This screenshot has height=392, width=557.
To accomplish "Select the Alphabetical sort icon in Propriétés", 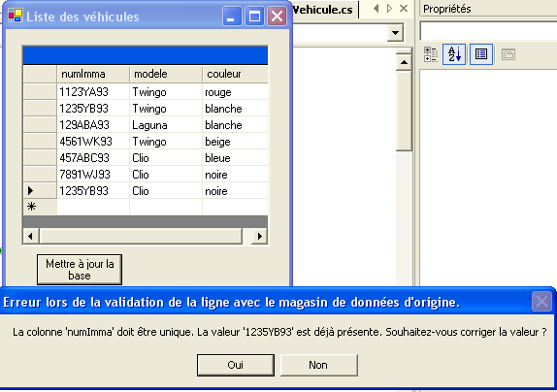I will pyautogui.click(x=454, y=54).
